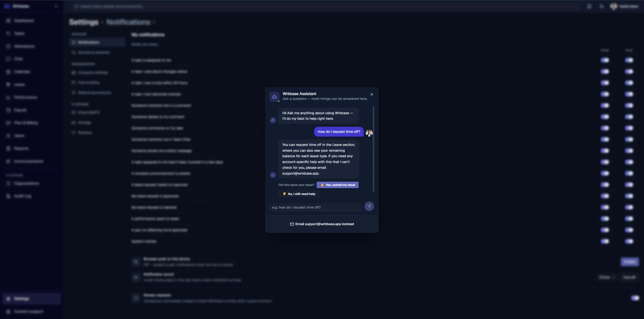Focus the assistant question input field

[316, 207]
